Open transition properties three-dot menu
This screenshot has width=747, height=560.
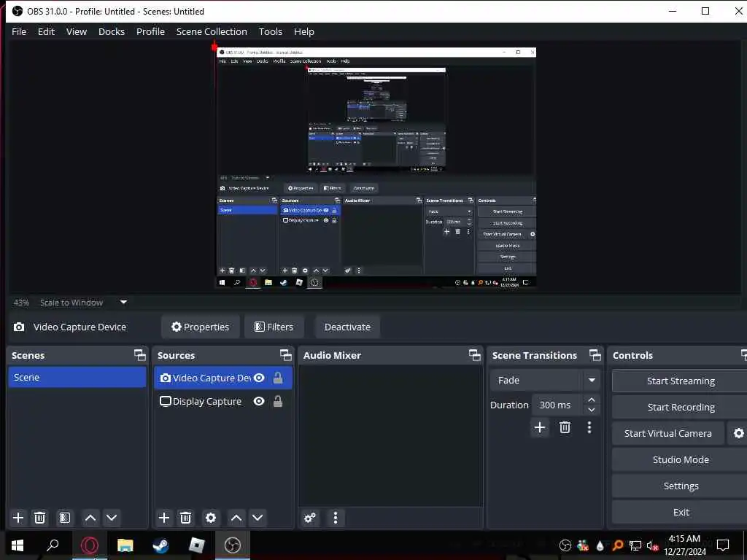pos(589,427)
